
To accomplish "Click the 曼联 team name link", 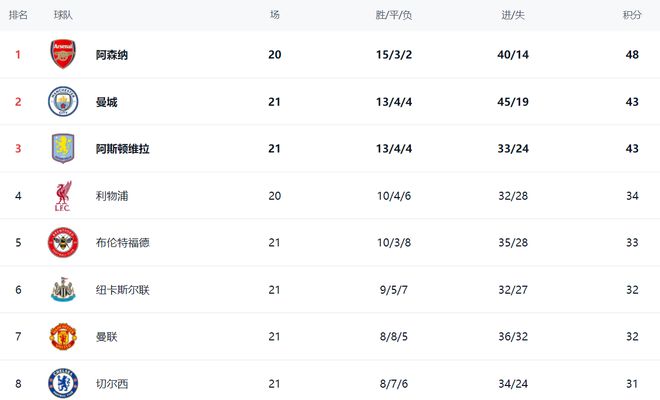I will [106, 337].
